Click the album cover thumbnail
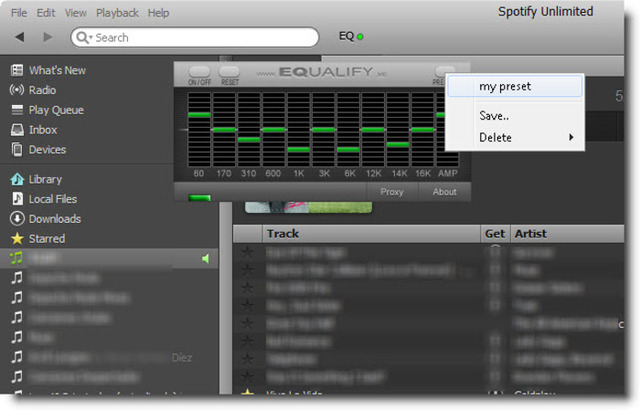640x410 pixels. (x=308, y=207)
